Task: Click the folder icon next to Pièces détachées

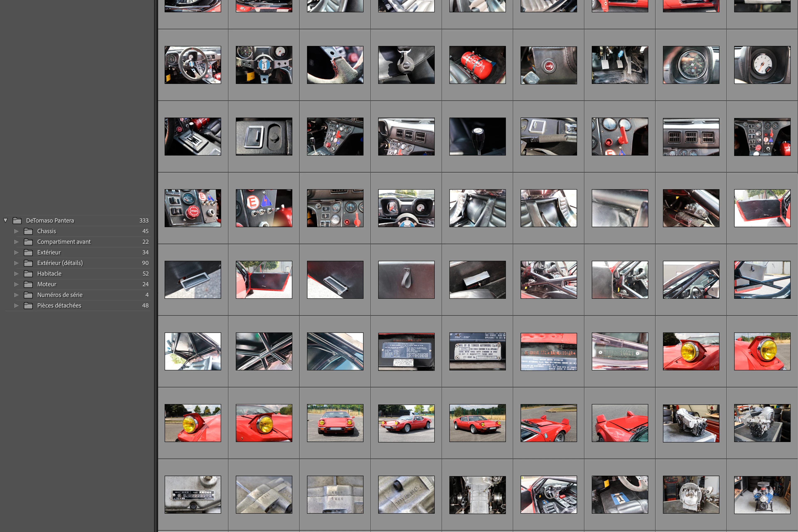Action: point(28,305)
